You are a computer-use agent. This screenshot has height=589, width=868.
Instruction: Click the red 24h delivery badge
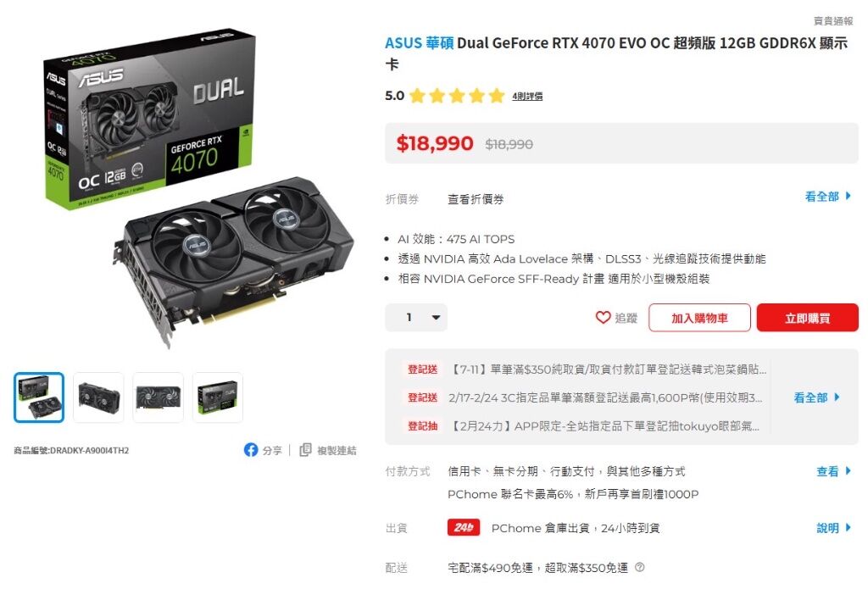pyautogui.click(x=464, y=527)
